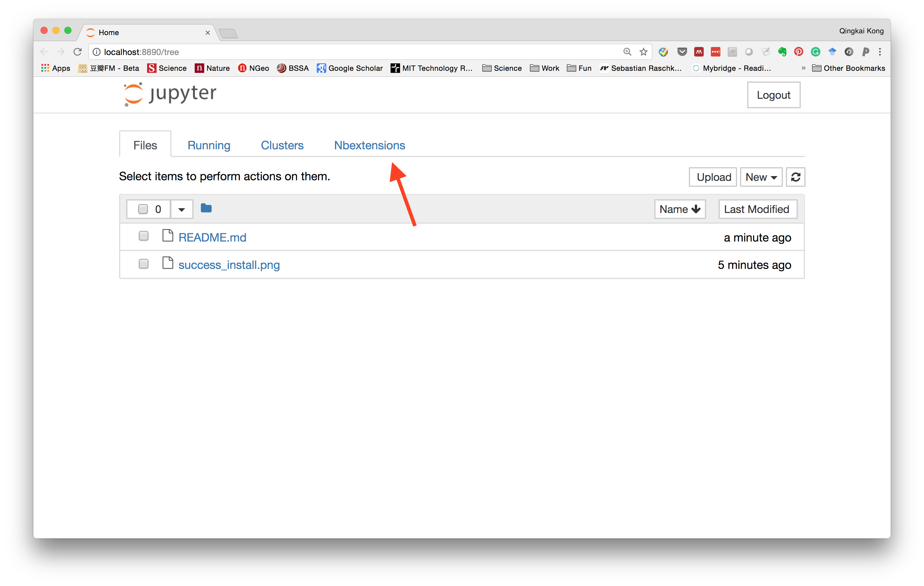Viewport: 924px width, 586px height.
Task: Tick the README.md checkbox
Action: pyautogui.click(x=143, y=236)
